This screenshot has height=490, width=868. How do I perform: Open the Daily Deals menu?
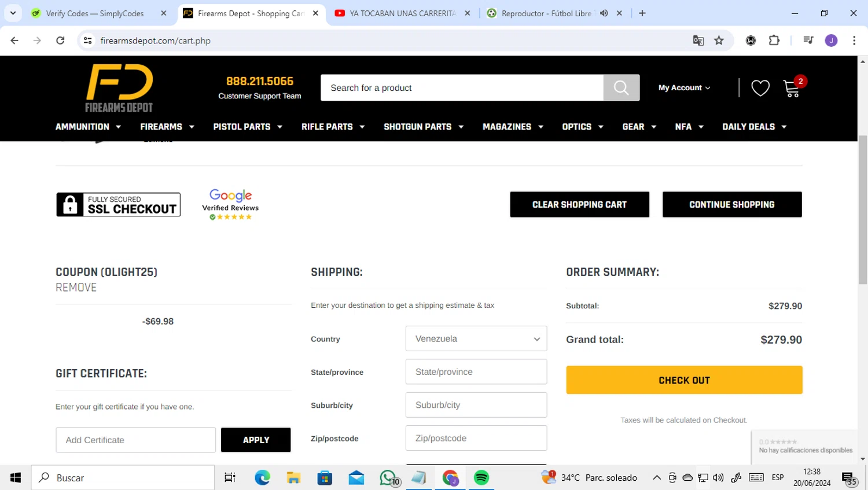pyautogui.click(x=755, y=127)
